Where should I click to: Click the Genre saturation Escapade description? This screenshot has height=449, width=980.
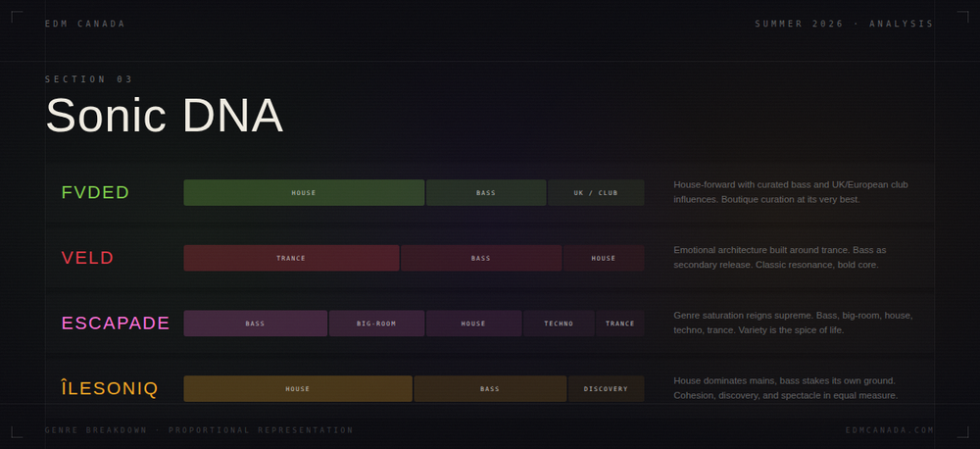click(793, 323)
